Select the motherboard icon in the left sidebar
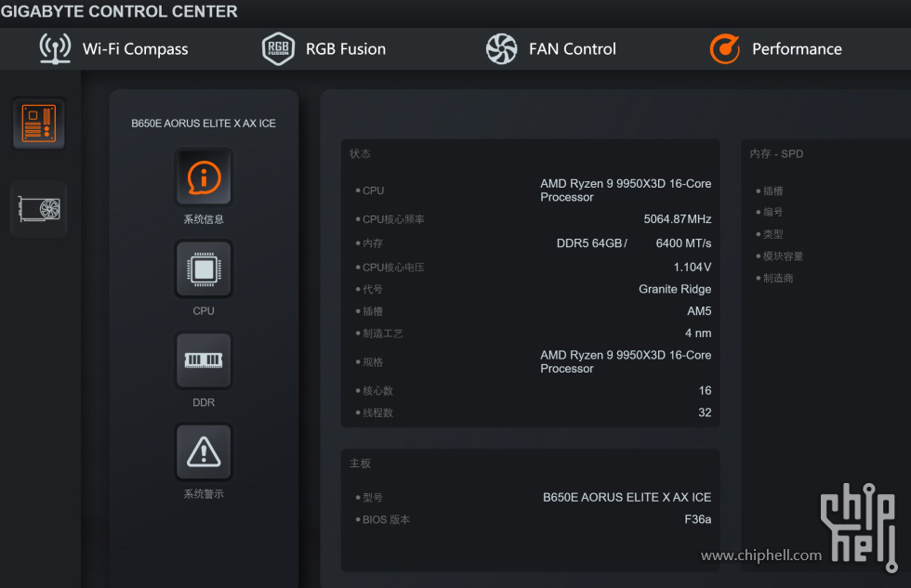Viewport: 911px width, 588px height. [x=39, y=123]
